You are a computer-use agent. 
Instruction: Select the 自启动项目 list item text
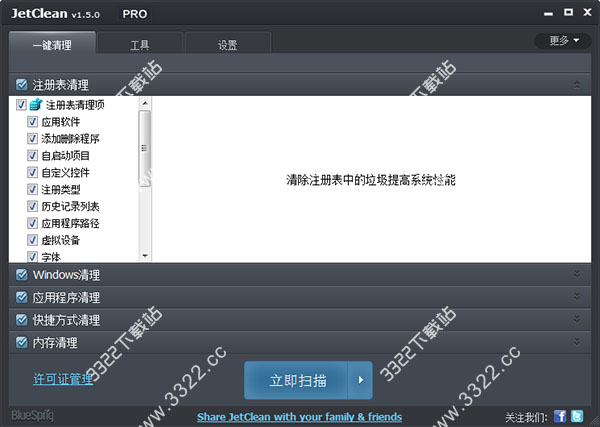[65, 155]
